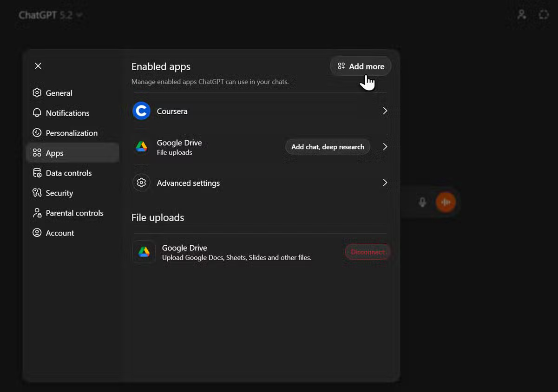The height and width of the screenshot is (392, 558).
Task: Expand Google Drive row chevron
Action: [385, 147]
